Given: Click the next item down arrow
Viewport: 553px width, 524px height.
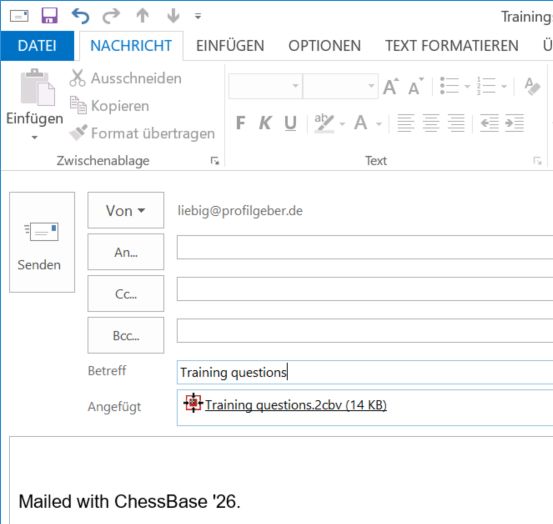Looking at the screenshot, I should (173, 16).
